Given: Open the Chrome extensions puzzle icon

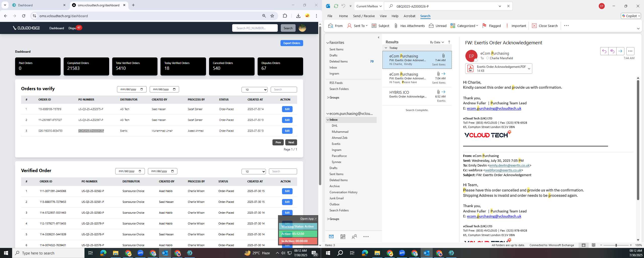Looking at the screenshot, I should 285,16.
